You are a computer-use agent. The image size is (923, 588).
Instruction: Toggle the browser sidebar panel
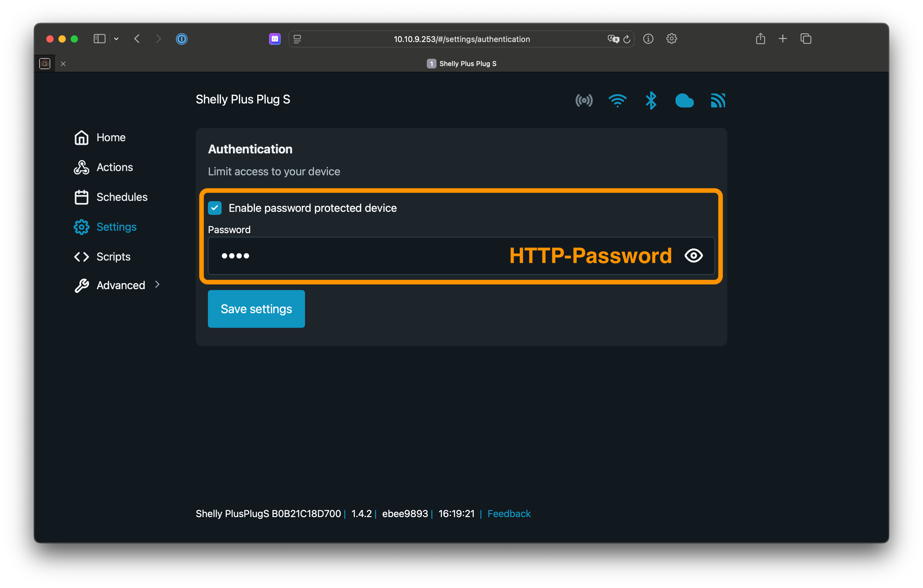click(99, 39)
